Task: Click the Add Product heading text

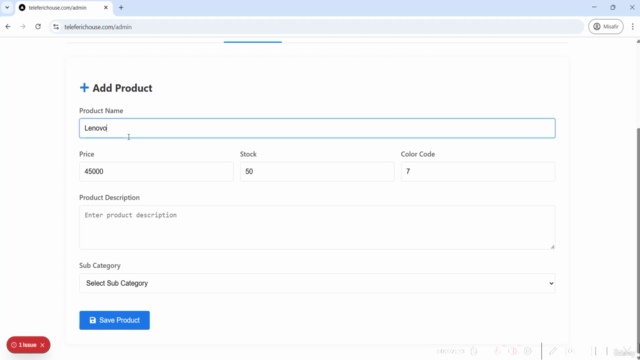Action: tap(122, 88)
